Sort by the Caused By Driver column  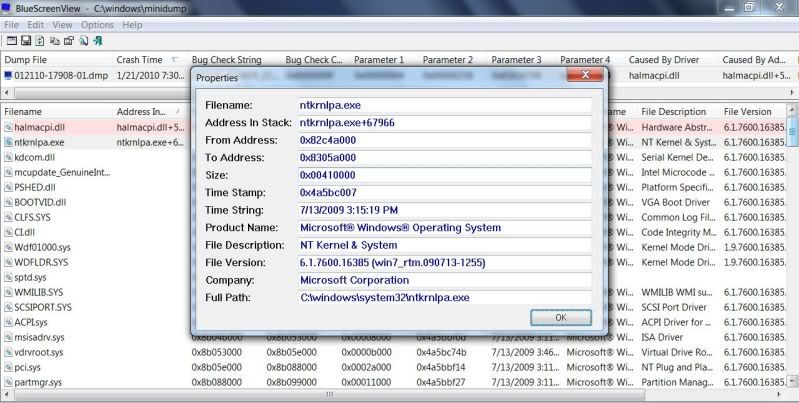(x=672, y=60)
